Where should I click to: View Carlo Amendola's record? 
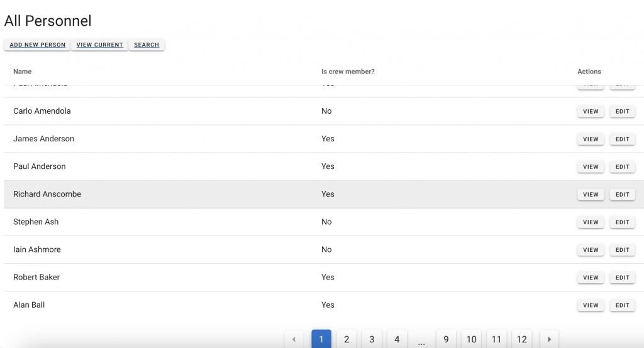[591, 112]
